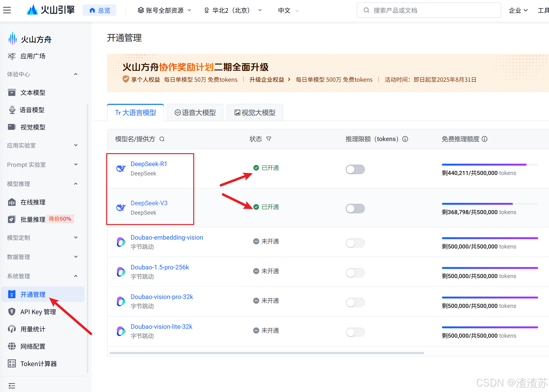Expand the 模型定制 sidebar section
The image size is (549, 392).
point(76,237)
